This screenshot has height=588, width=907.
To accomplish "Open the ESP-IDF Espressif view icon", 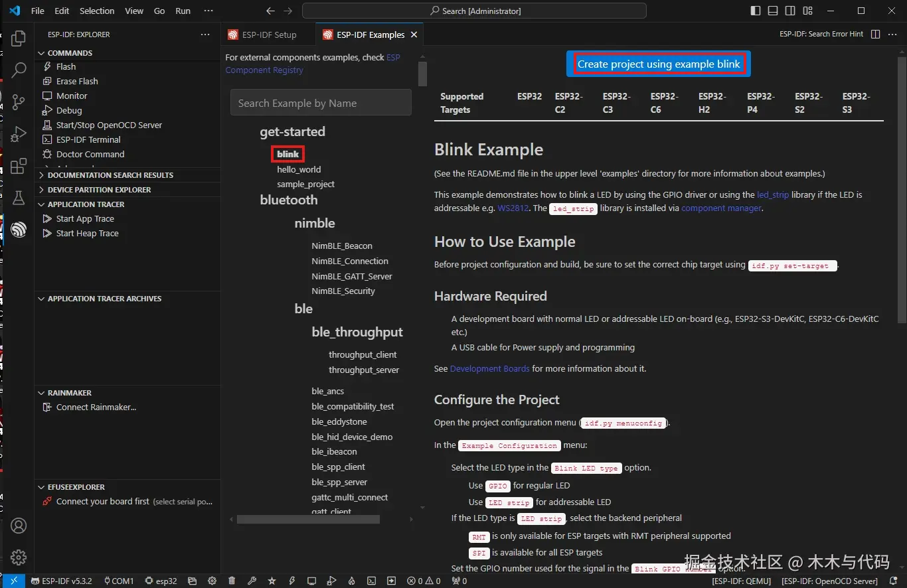I will pyautogui.click(x=19, y=229).
